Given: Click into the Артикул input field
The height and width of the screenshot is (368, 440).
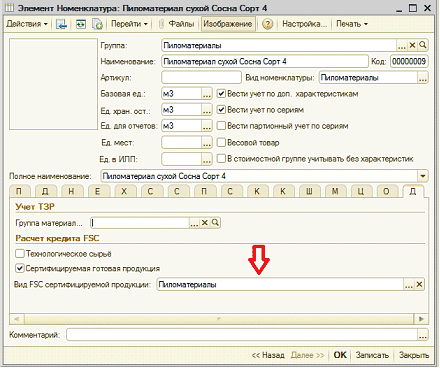Looking at the screenshot, I should tap(201, 77).
